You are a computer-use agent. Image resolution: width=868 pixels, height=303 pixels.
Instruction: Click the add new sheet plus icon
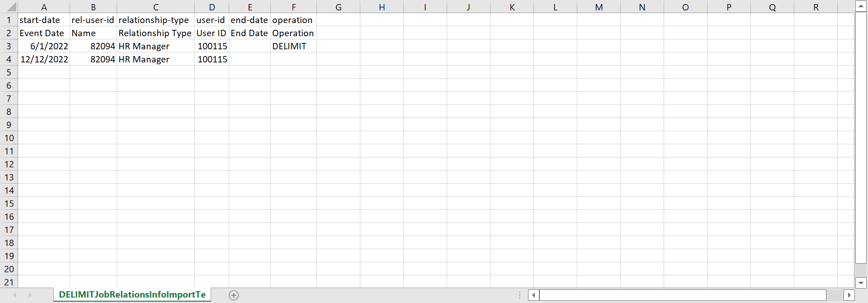[234, 295]
